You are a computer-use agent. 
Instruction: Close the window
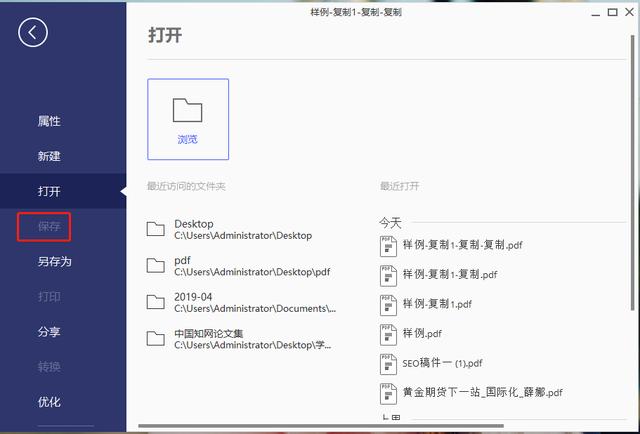coord(630,12)
